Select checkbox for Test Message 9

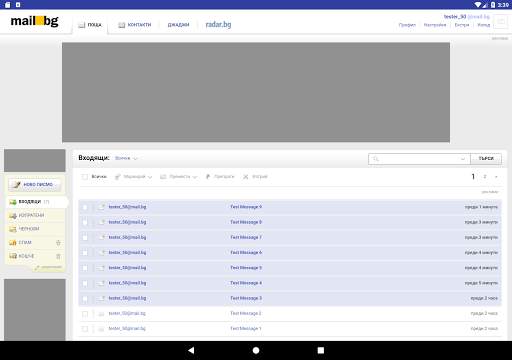click(x=85, y=207)
